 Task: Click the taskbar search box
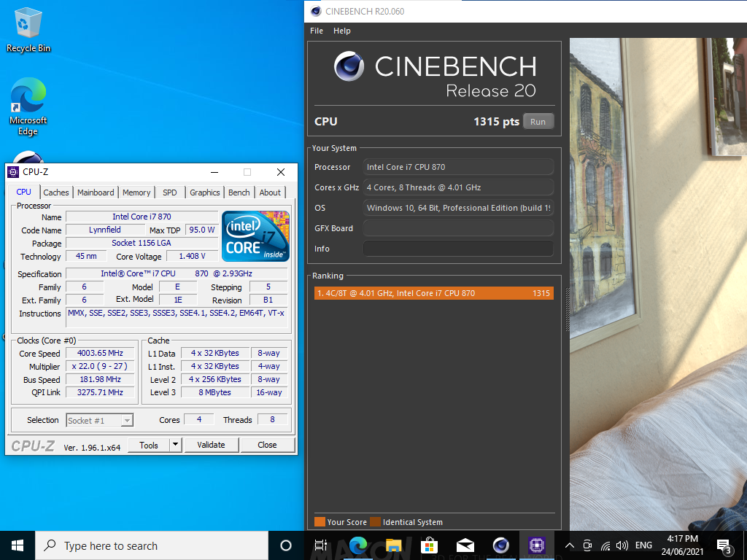[152, 545]
